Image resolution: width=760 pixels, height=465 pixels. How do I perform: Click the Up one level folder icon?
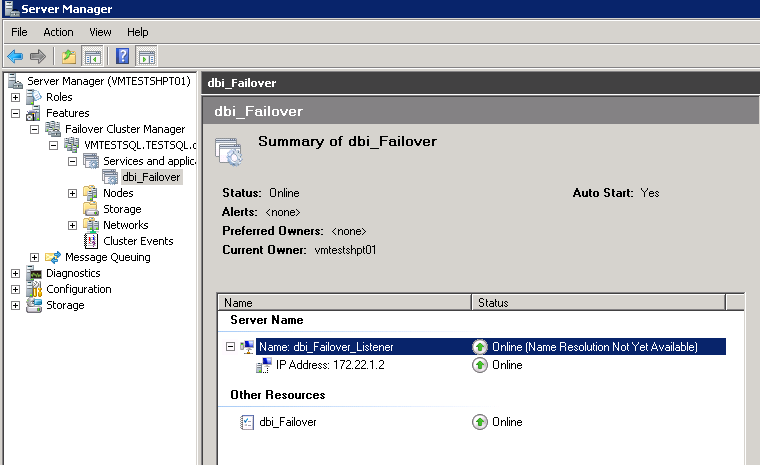(x=68, y=56)
